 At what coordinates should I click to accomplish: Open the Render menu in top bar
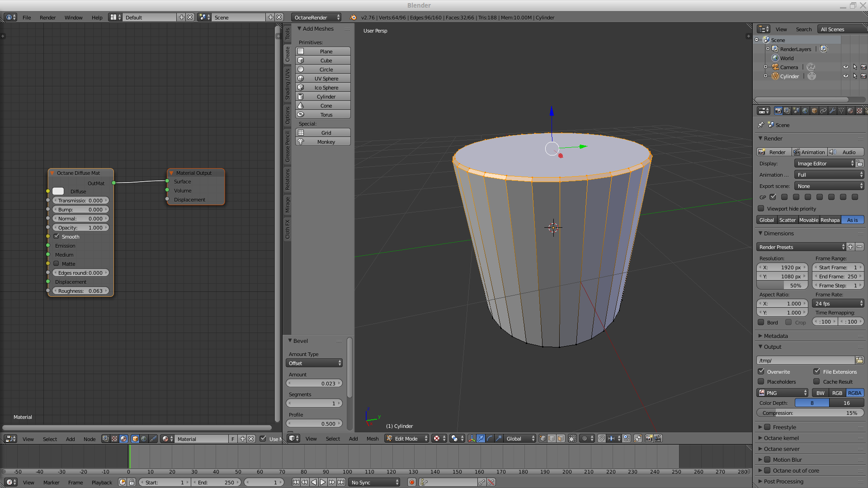(x=47, y=17)
